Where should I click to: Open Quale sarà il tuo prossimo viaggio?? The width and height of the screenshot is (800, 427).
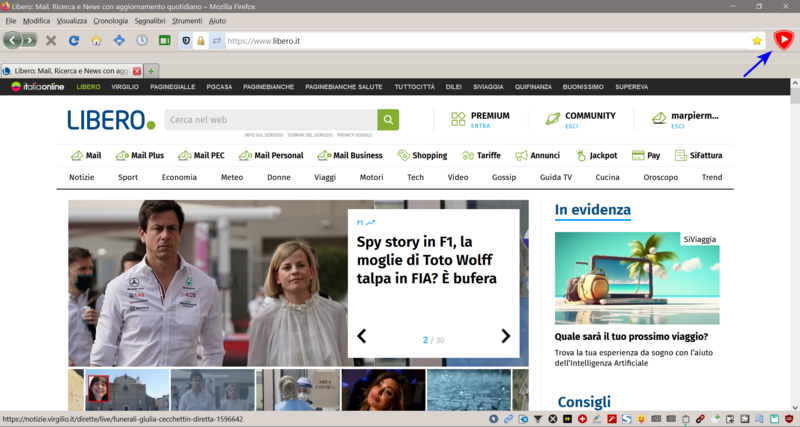click(631, 337)
